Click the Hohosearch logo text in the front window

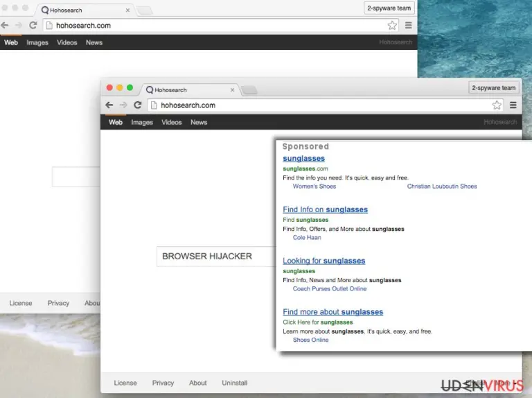tap(500, 122)
